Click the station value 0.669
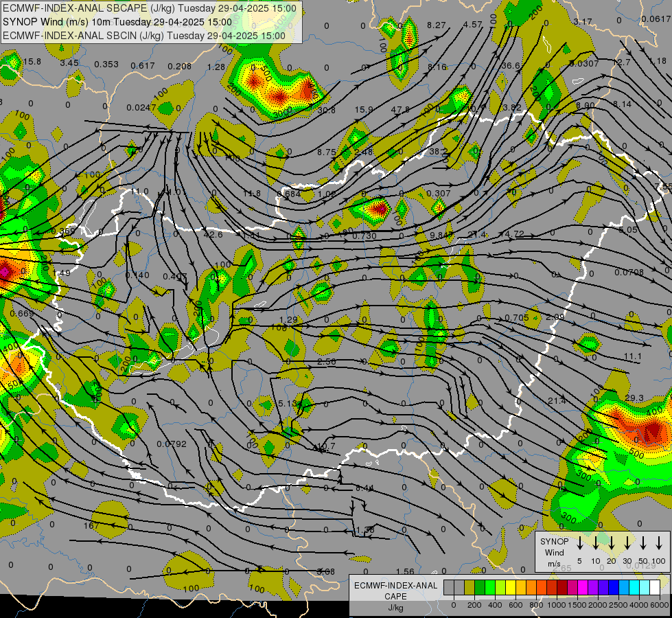 pos(22,314)
